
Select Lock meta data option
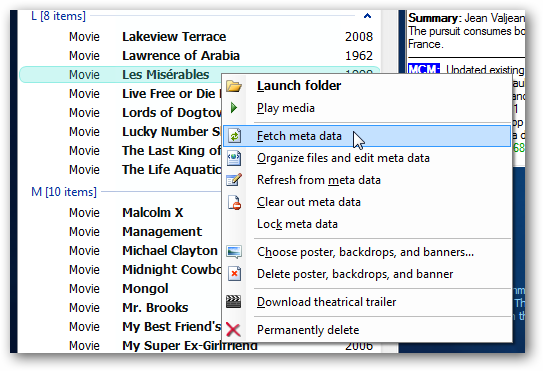(x=367, y=224)
